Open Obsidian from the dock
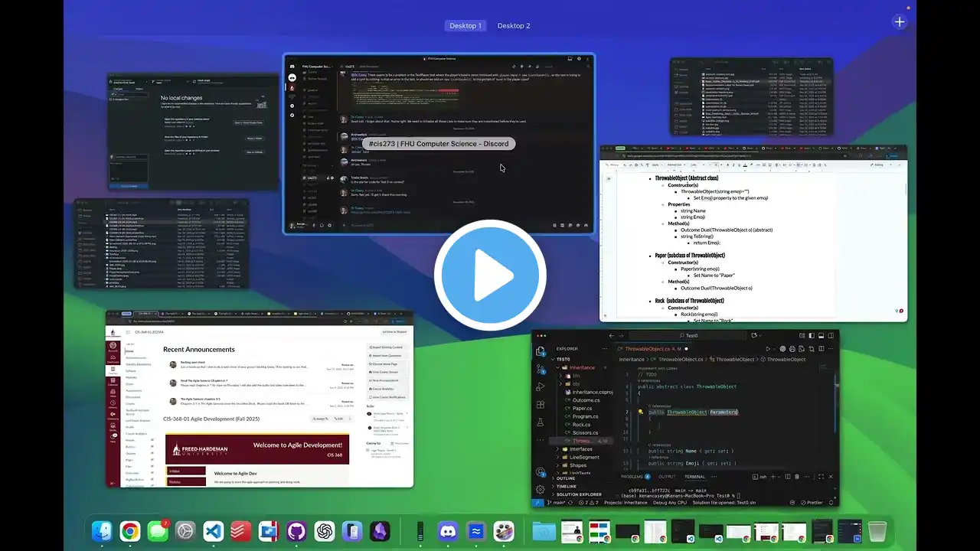980x551 pixels. (x=380, y=531)
